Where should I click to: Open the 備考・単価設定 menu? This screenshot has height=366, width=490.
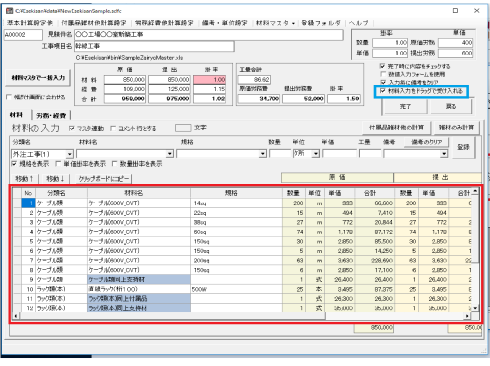coord(225,23)
